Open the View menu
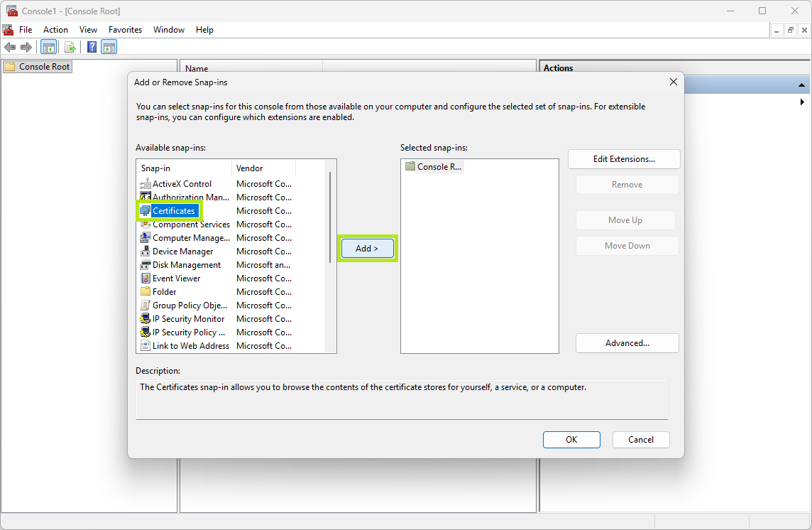Viewport: 812px width, 530px height. (88, 30)
